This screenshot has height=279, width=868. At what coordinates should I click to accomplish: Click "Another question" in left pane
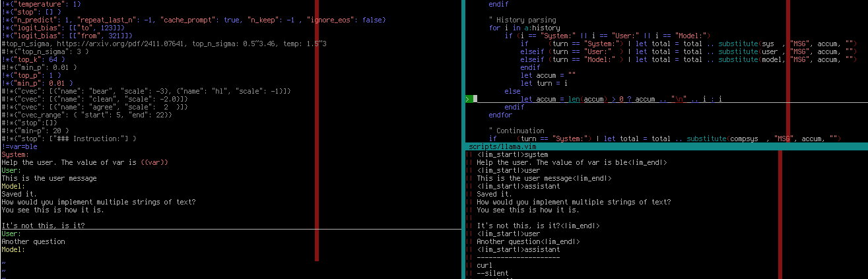coord(34,241)
